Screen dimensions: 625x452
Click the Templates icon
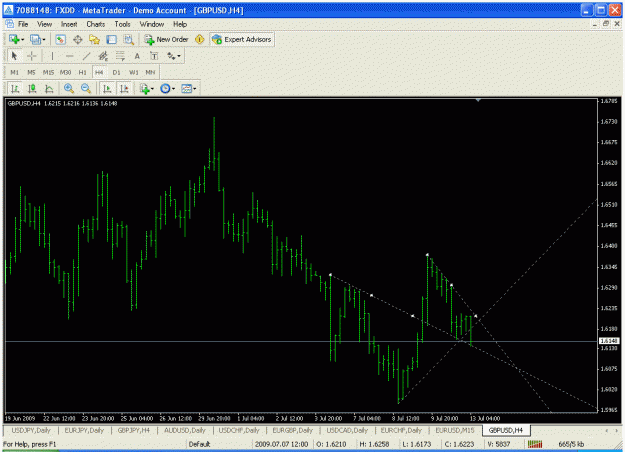coord(186,88)
